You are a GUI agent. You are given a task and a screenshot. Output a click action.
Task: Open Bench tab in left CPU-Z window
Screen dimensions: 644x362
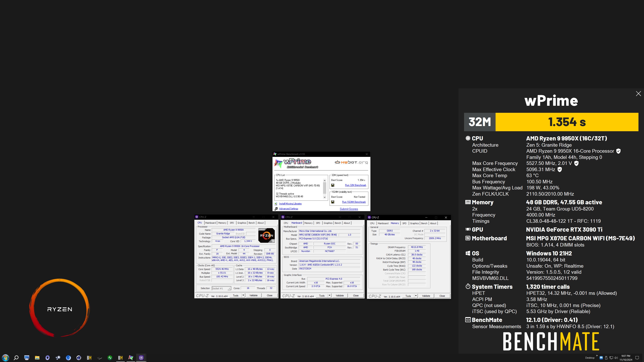click(x=252, y=223)
